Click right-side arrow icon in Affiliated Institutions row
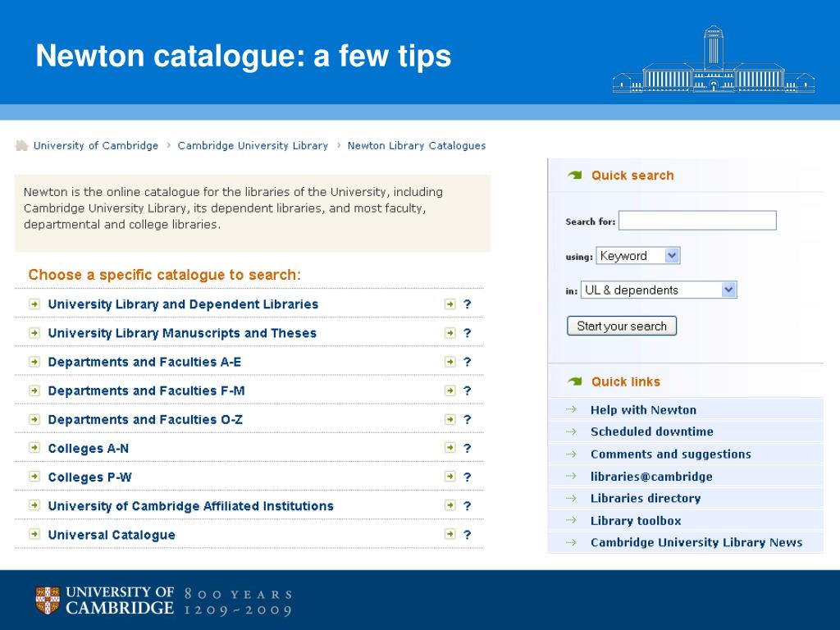 [450, 505]
